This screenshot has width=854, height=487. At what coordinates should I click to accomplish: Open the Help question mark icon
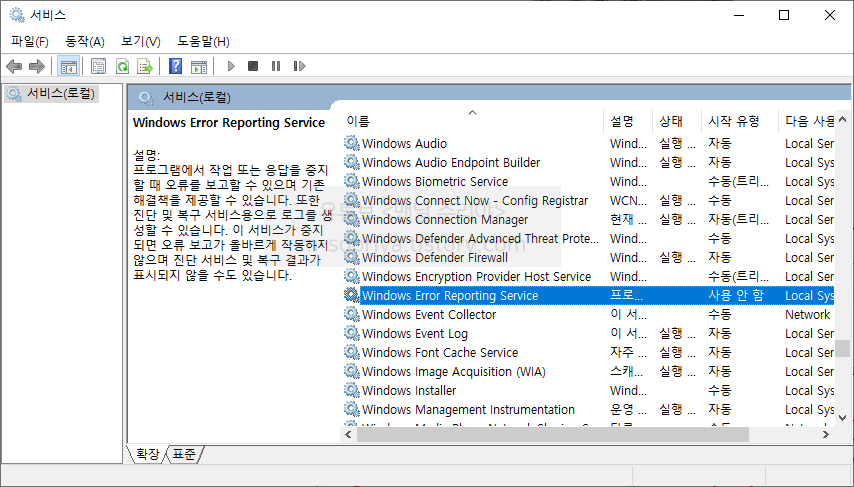pos(175,66)
